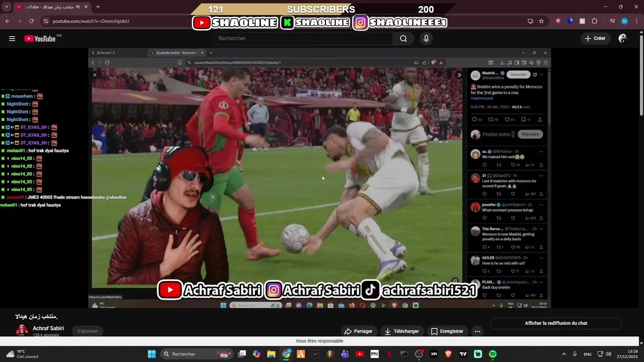This screenshot has height=362, width=644.
Task: View site information beside the URL
Action: click(x=46, y=21)
